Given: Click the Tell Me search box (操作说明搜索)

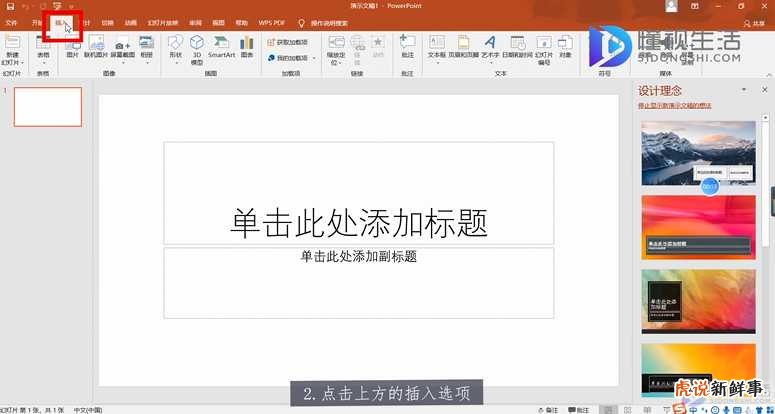Looking at the screenshot, I should (323, 23).
